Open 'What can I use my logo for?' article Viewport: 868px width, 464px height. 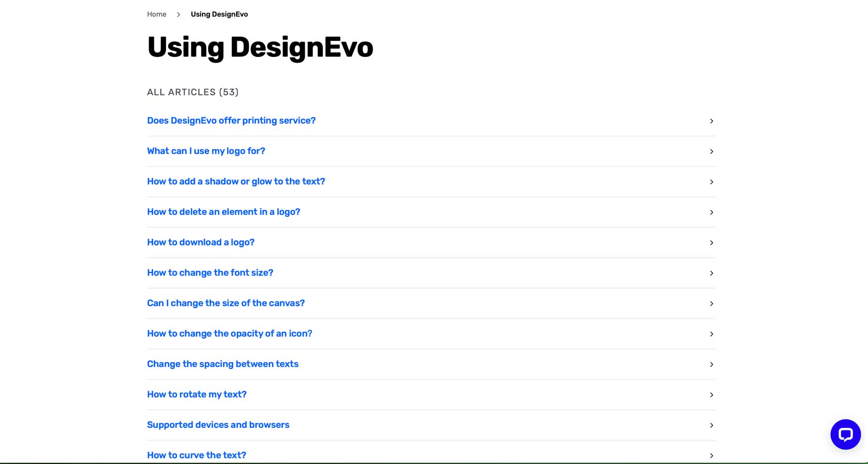[206, 151]
